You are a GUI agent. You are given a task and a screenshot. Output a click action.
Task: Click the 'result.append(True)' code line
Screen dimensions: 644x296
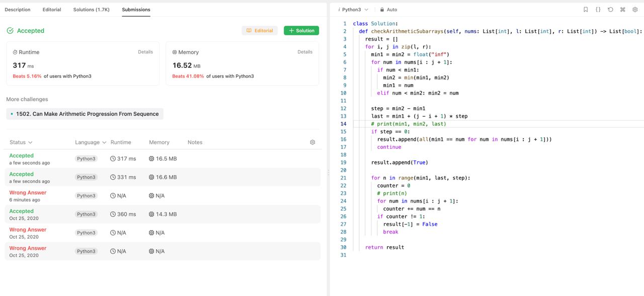click(399, 163)
